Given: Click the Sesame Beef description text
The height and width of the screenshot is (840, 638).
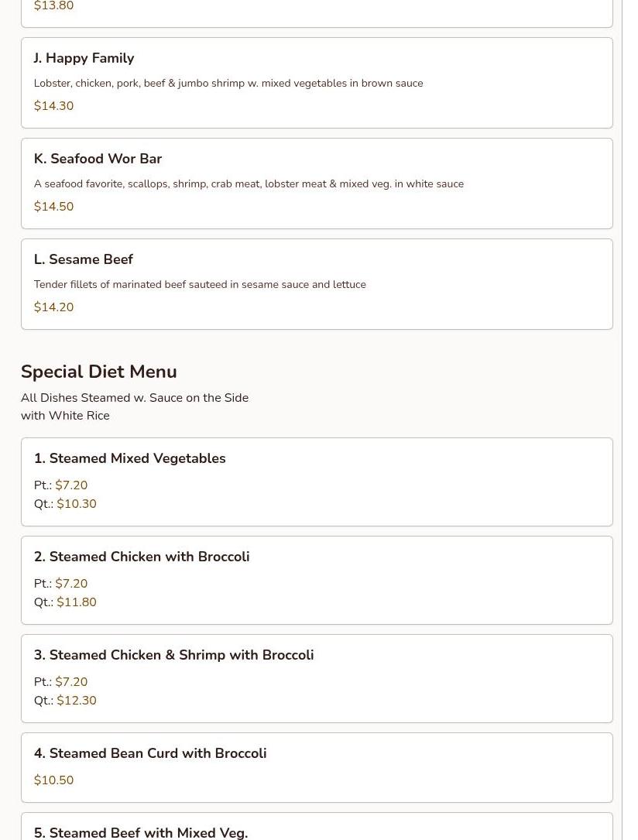Looking at the screenshot, I should coord(200,284).
